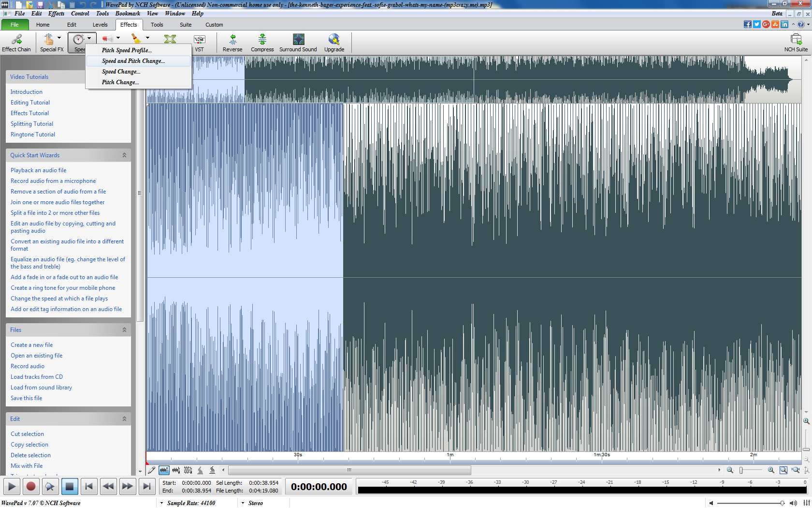The width and height of the screenshot is (812, 508).
Task: Expand the megaphone tool dropdown arrow
Action: (x=118, y=38)
